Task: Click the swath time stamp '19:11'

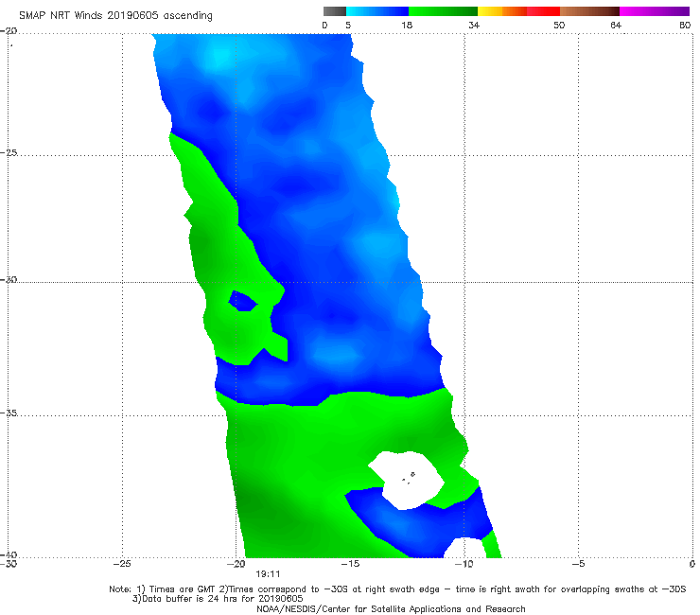Action: pos(268,574)
